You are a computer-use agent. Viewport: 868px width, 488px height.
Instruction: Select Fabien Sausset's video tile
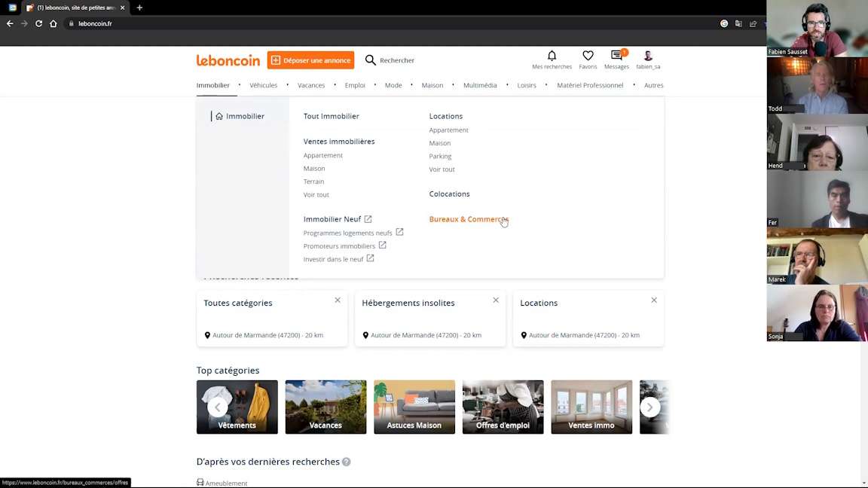click(x=817, y=28)
